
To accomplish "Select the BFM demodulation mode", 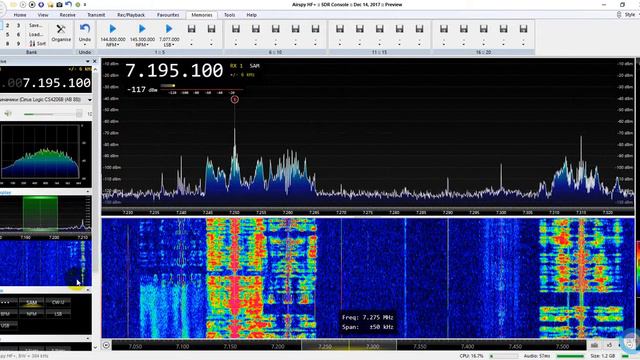I will click(8, 314).
